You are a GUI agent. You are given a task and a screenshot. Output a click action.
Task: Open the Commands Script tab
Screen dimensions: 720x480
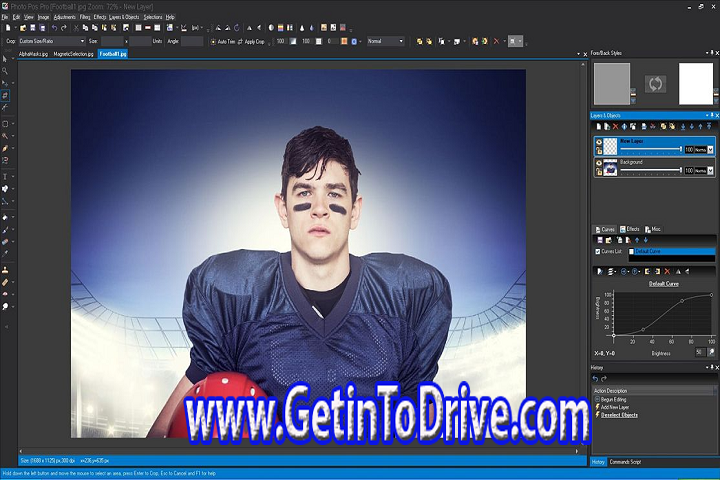pos(625,462)
